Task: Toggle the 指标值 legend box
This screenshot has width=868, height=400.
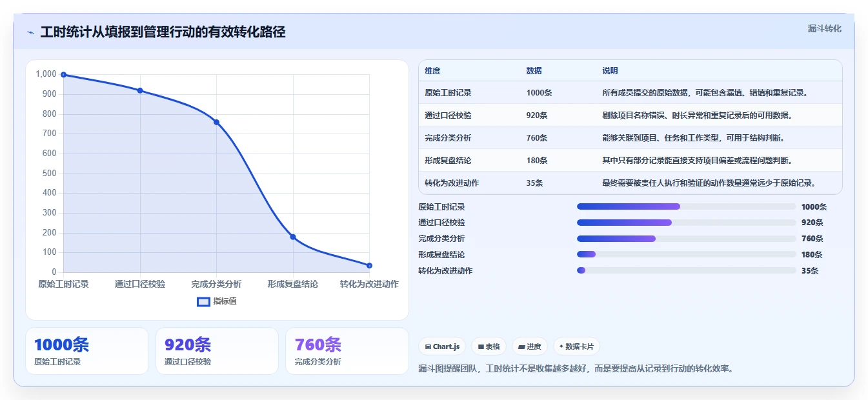Action: 203,301
